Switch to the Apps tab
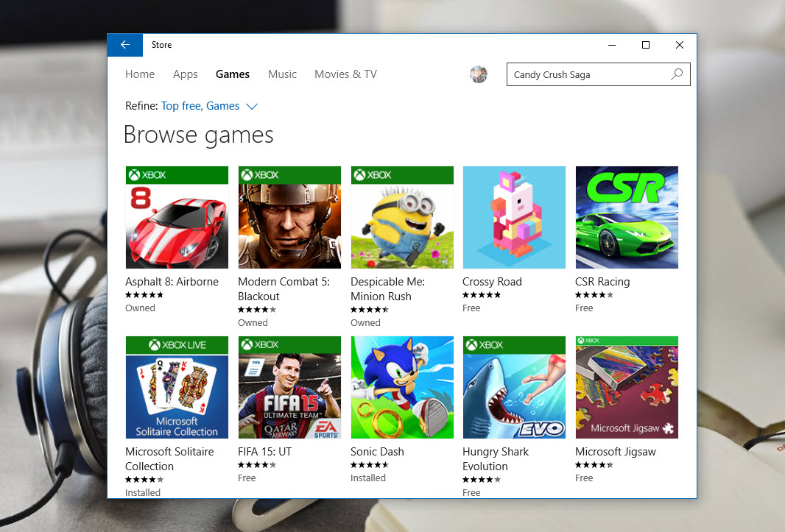 (x=186, y=74)
